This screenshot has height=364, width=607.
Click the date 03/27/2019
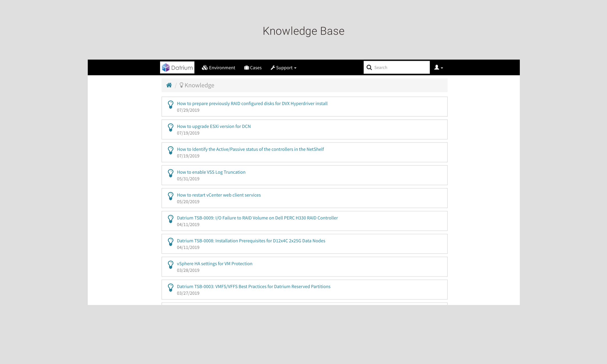[188, 293]
